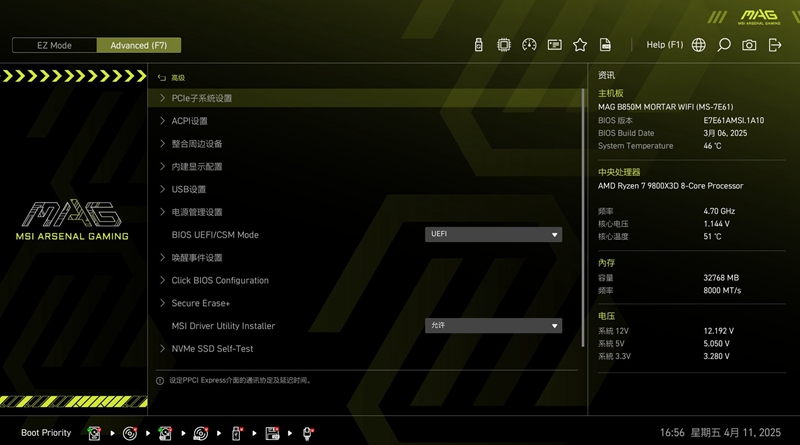Go back using the 高级 breadcrumb arrow

[x=161, y=77]
